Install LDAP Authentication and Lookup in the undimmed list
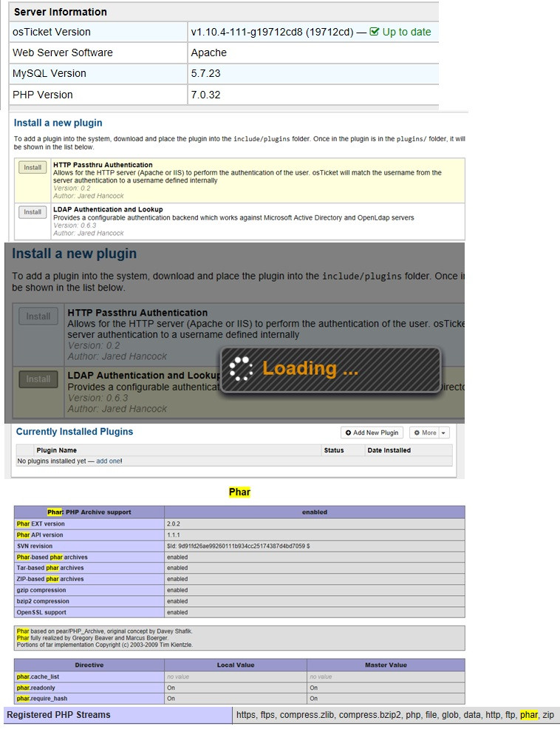This screenshot has height=729, width=560. (33, 212)
